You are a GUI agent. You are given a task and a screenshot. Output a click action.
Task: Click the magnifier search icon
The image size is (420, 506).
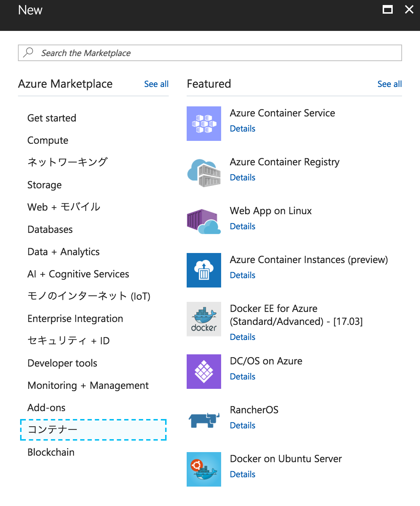tap(28, 53)
